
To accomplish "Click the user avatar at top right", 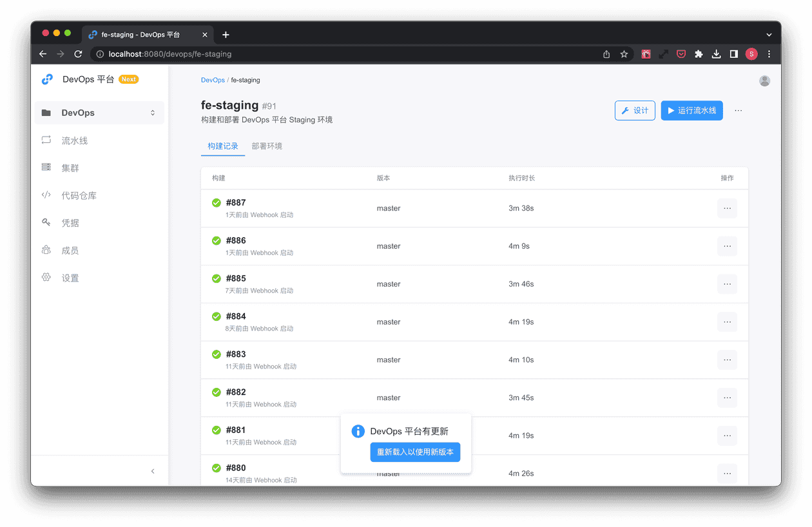I will 764,81.
